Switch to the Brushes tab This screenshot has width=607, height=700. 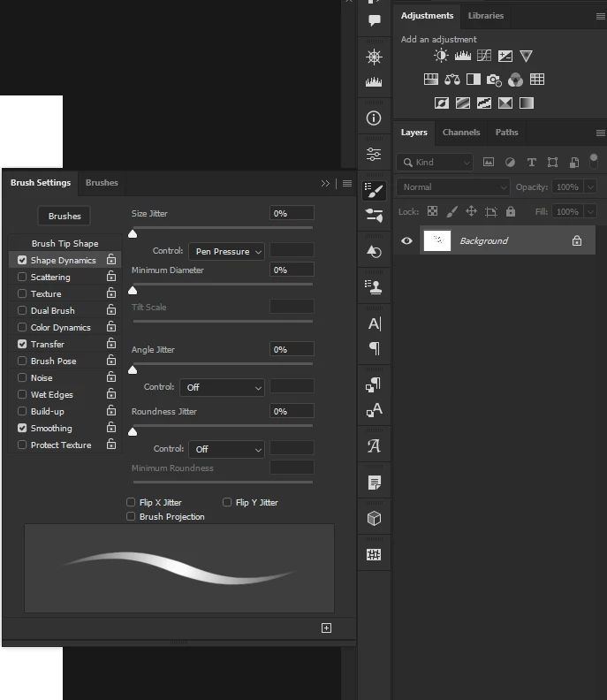tap(102, 183)
